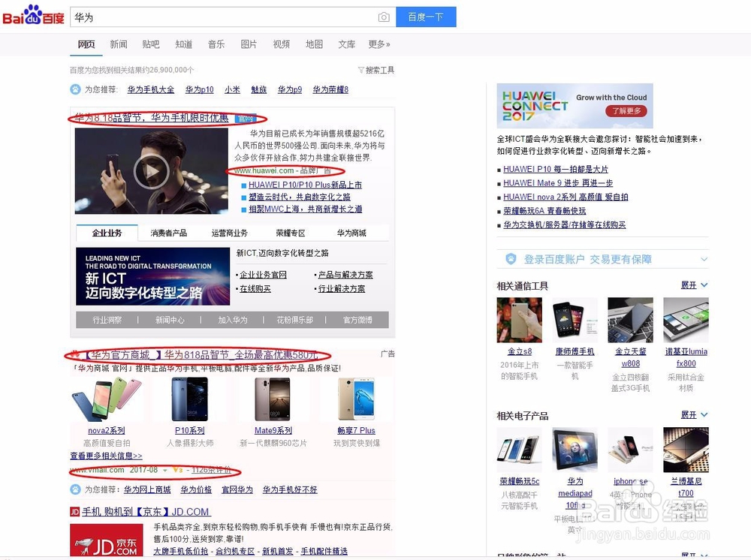Open HUAWEI P10/P10 Plus新品上市 link
This screenshot has width=751, height=560.
click(305, 185)
